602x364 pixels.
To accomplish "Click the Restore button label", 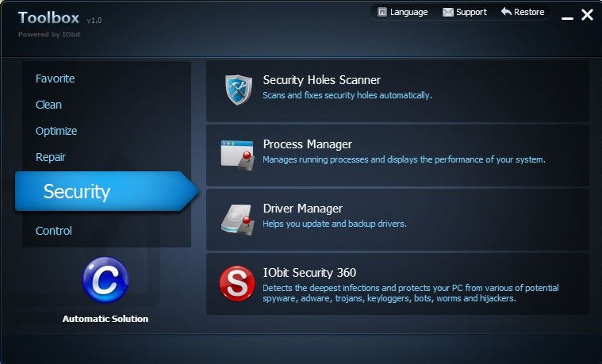I will click(529, 12).
